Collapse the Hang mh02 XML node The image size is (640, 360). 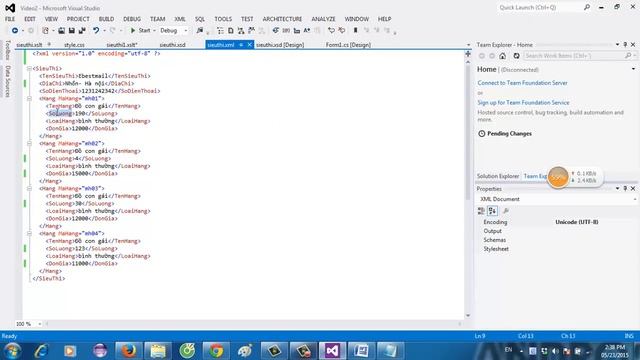tap(29, 143)
